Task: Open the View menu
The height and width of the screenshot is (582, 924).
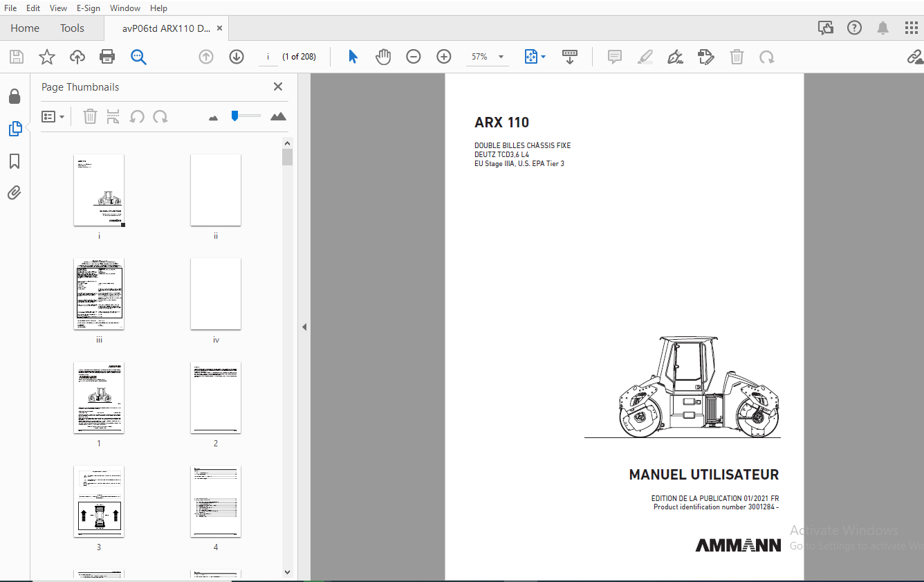Action: click(x=58, y=8)
